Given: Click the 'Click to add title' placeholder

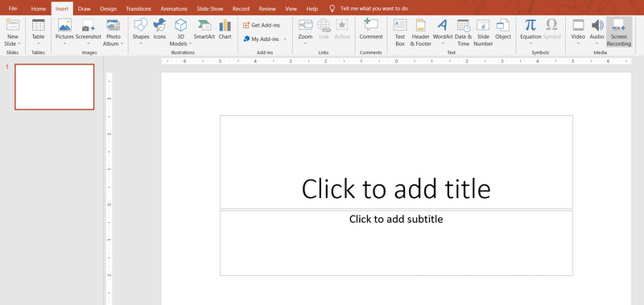Looking at the screenshot, I should [396, 162].
